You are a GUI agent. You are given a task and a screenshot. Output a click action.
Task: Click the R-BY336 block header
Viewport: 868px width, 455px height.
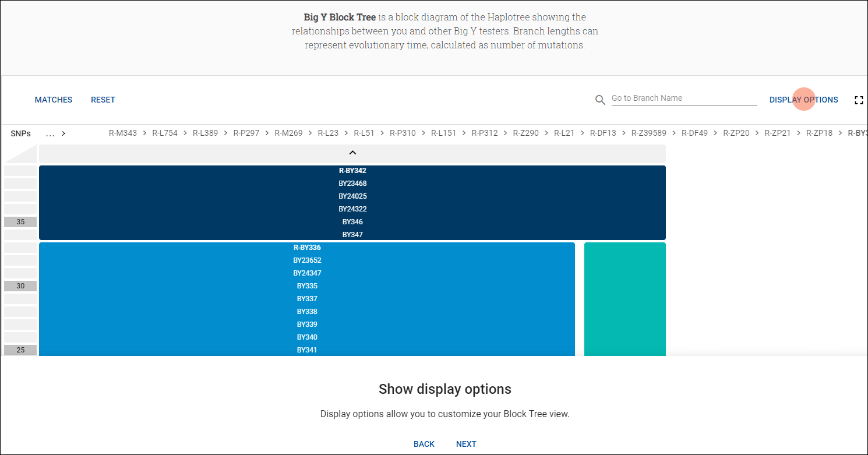point(307,247)
